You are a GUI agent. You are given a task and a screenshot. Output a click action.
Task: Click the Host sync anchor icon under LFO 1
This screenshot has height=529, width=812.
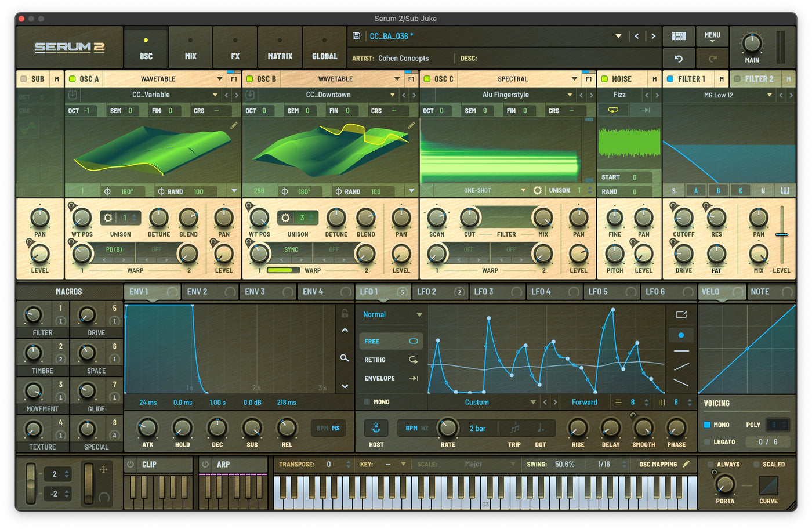[376, 428]
